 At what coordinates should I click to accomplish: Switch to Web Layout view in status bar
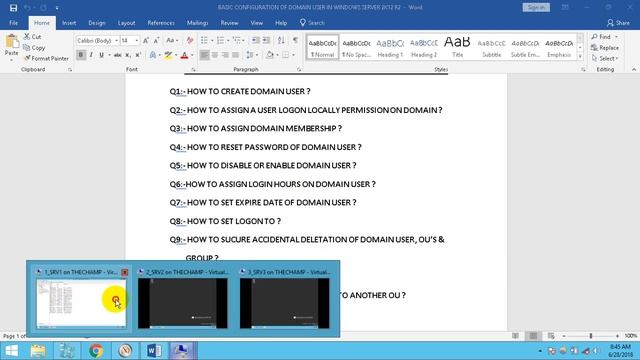coord(551,336)
